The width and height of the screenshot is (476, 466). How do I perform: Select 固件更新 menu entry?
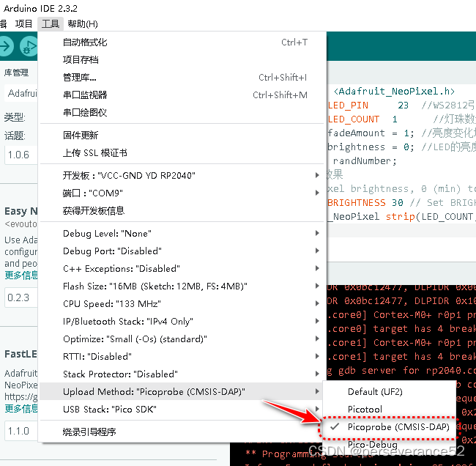click(x=183, y=135)
